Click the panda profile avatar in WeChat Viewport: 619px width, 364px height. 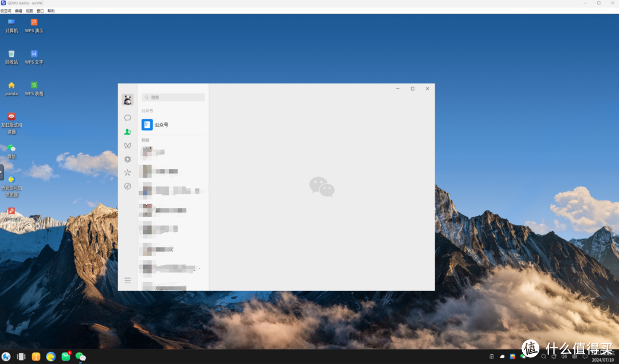coord(127,100)
